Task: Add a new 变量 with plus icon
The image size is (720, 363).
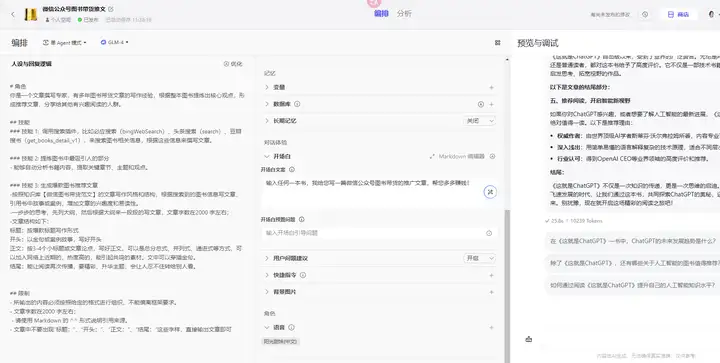Action: pyautogui.click(x=491, y=87)
